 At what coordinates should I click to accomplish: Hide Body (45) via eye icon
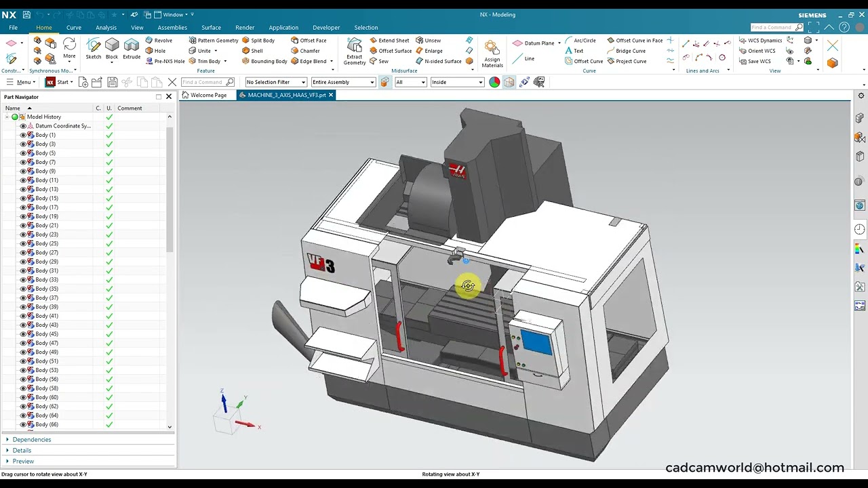click(23, 333)
